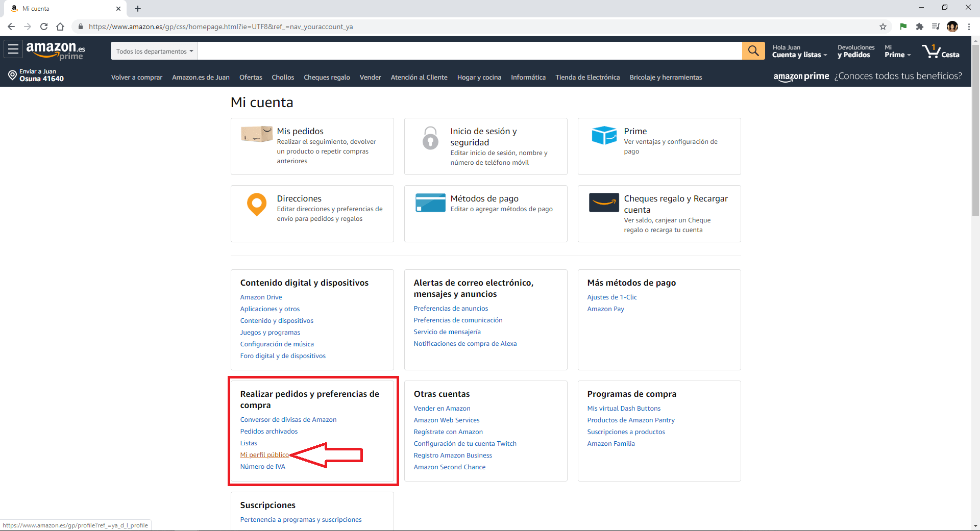The width and height of the screenshot is (980, 531).
Task: Click the Amazon.es prime logo
Action: 56,50
